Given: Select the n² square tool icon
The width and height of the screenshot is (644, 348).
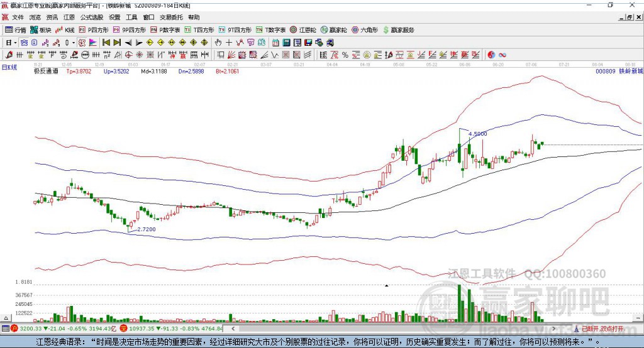Looking at the screenshot, I should point(107,55).
